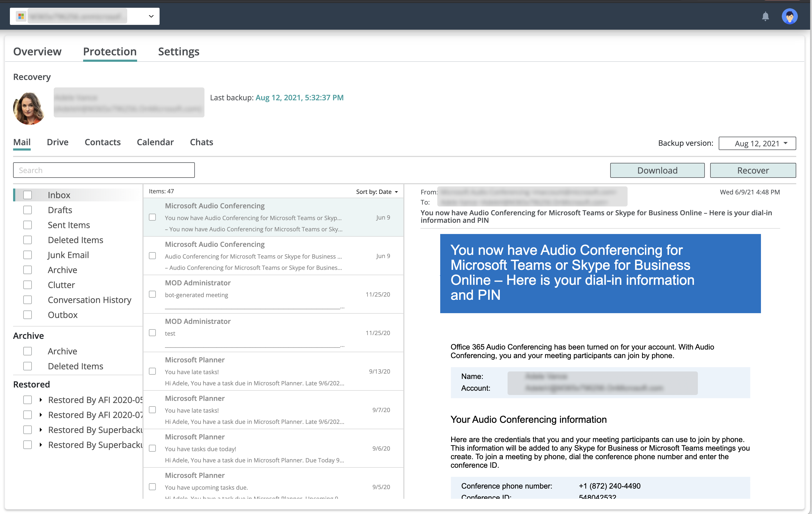Check the Junk Email folder checkbox
This screenshot has width=812, height=514.
[x=28, y=255]
